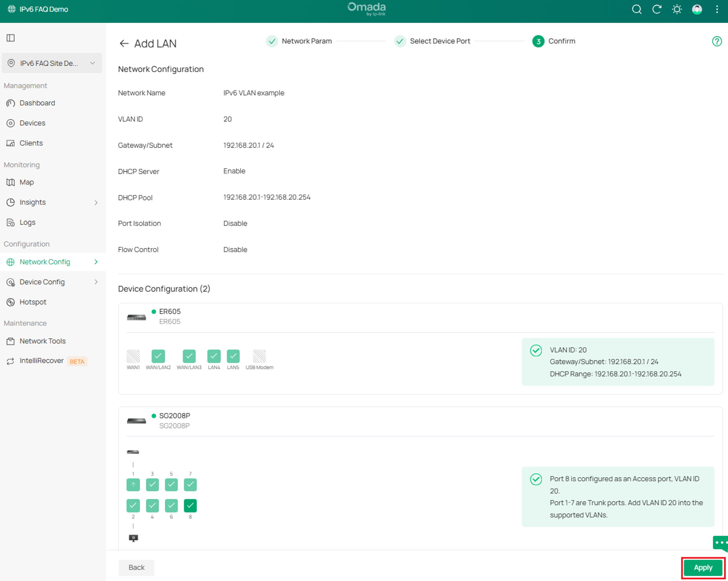Viewport: 728px width, 581px height.
Task: Click the disabled USB Modem port box
Action: 259,356
